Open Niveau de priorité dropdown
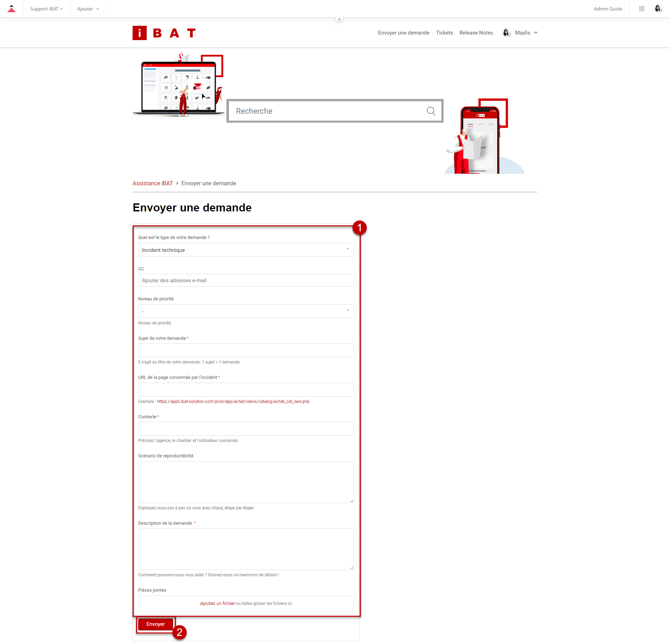 point(246,311)
